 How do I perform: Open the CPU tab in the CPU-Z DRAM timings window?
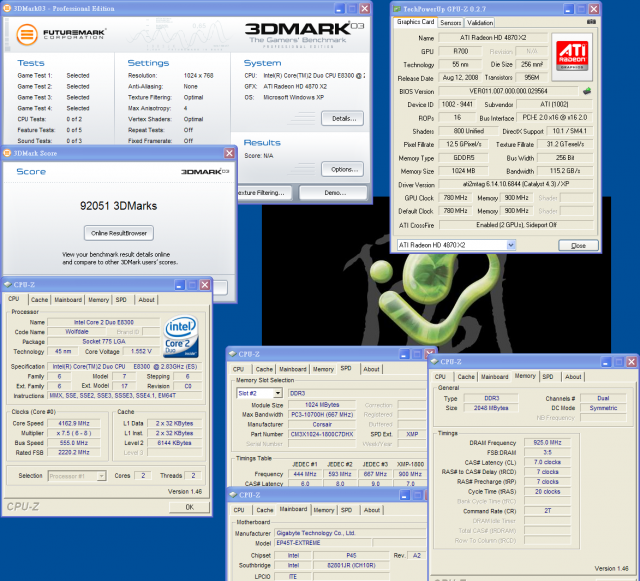(440, 377)
